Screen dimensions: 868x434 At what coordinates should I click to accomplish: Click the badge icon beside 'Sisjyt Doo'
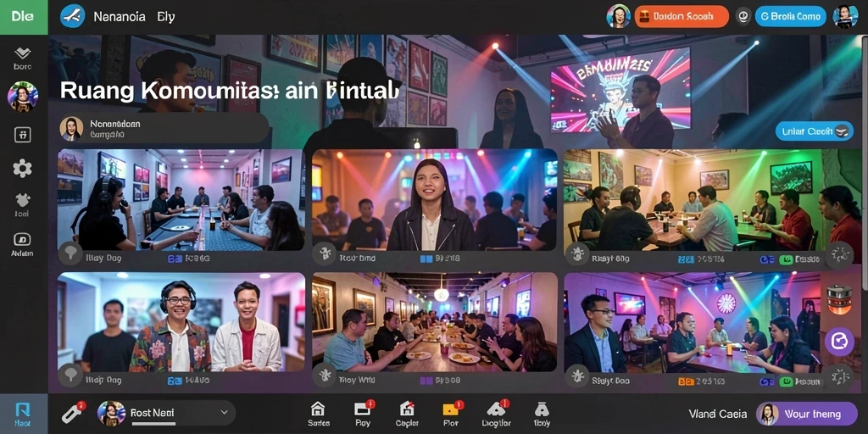(x=576, y=375)
